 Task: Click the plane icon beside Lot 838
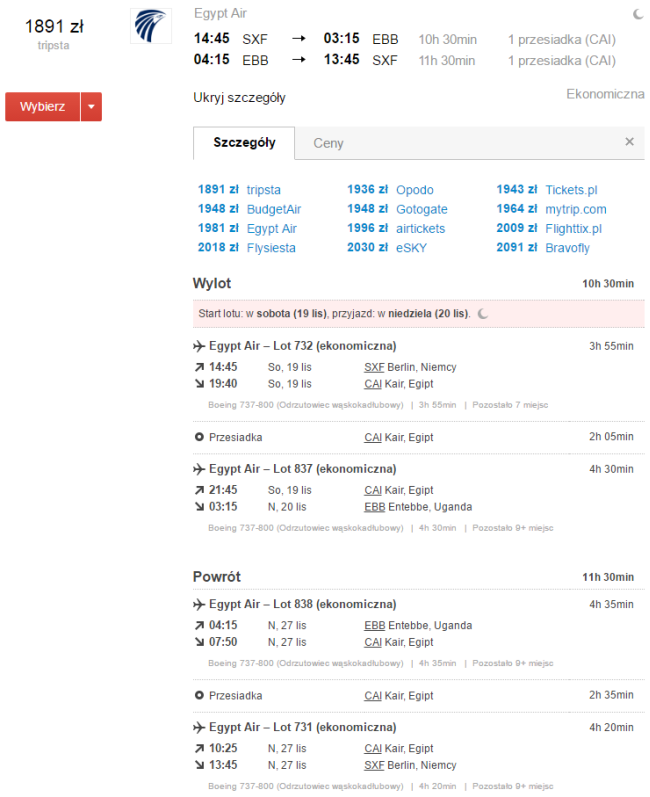click(199, 605)
